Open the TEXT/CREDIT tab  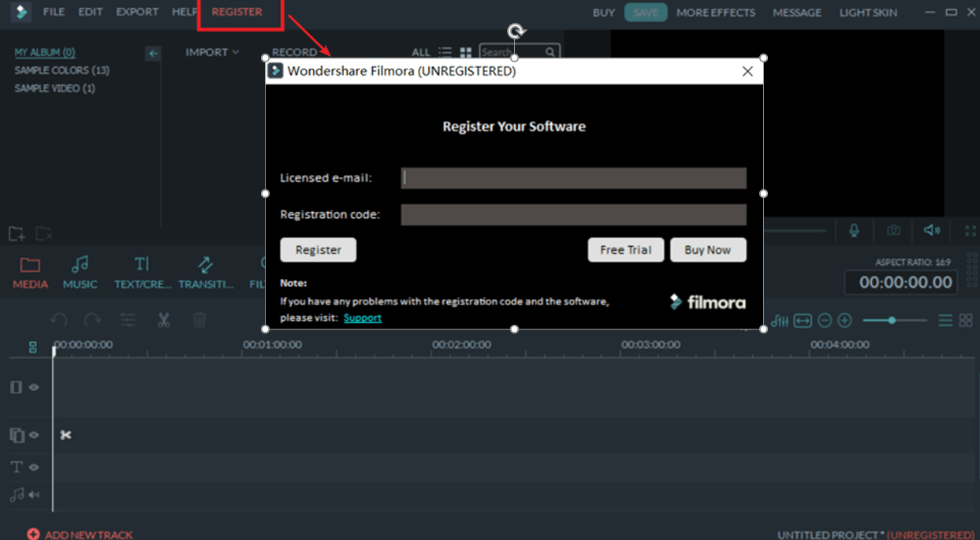[x=142, y=273]
